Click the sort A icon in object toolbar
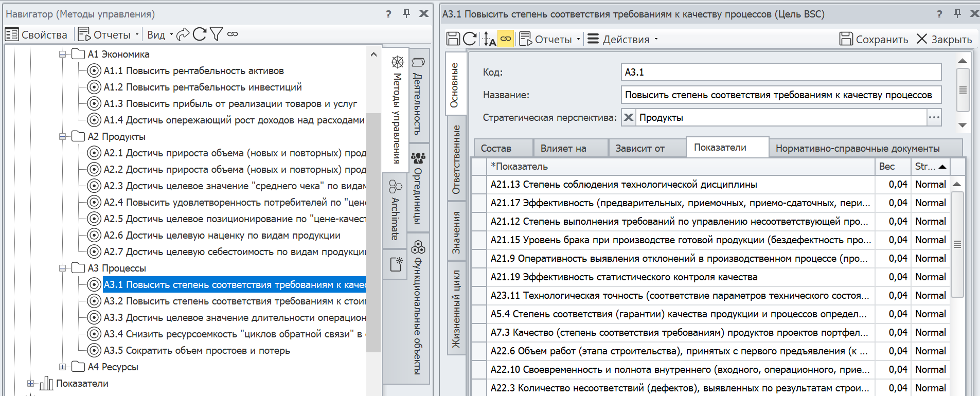 [x=489, y=39]
